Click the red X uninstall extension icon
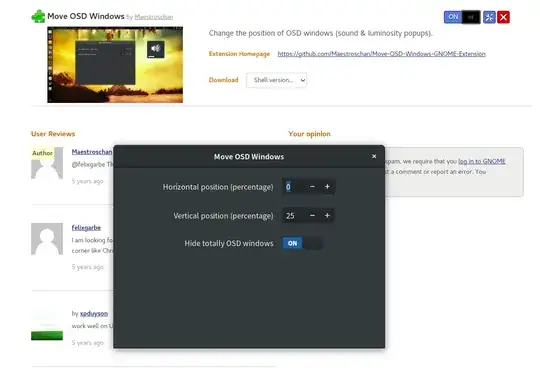 click(503, 17)
